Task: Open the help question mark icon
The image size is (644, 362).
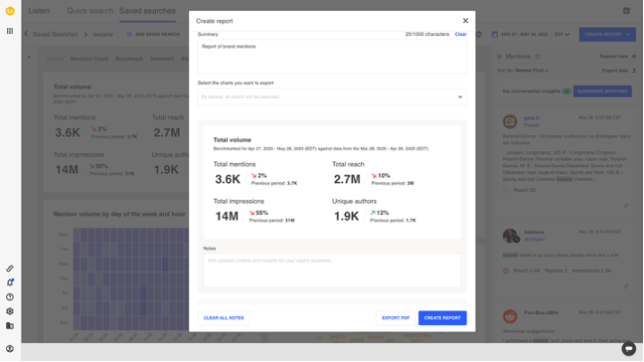Action: coord(10,296)
